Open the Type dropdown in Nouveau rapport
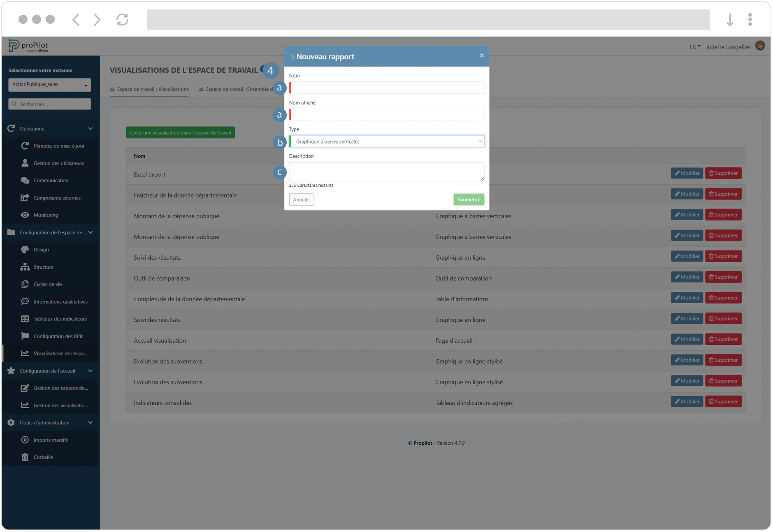Viewport: 773px width, 532px height. 387,141
